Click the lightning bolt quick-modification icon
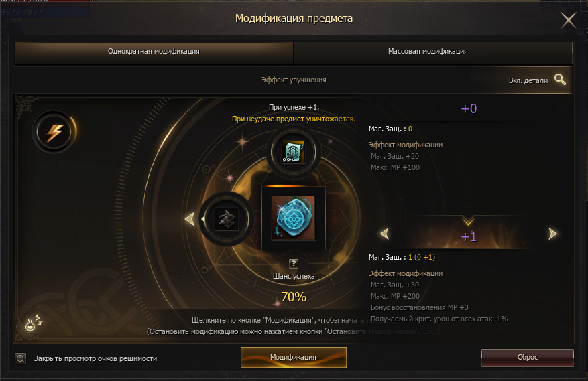Image resolution: width=588 pixels, height=381 pixels. coord(55,132)
